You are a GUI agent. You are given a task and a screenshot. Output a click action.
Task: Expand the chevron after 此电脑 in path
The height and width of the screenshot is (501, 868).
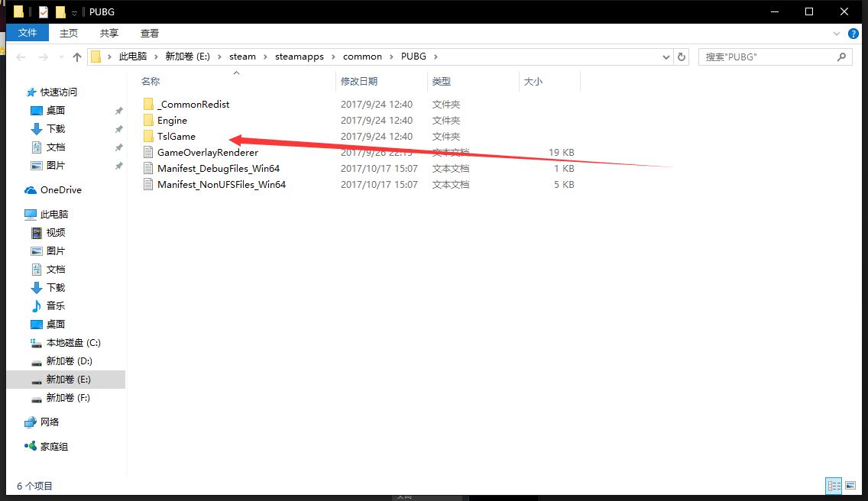click(x=156, y=57)
